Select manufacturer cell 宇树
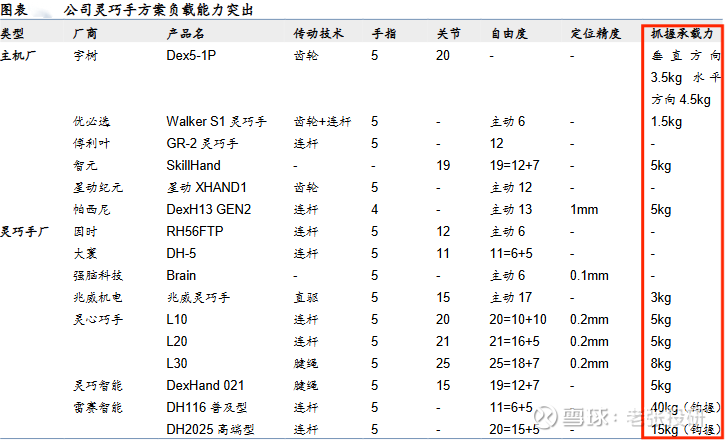Viewport: 726px width, 440px height. (x=85, y=56)
